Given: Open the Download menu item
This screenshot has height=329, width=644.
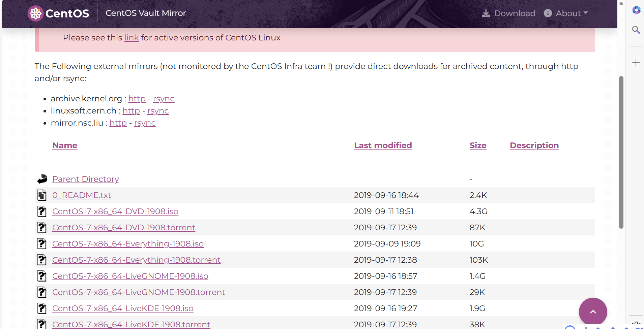Looking at the screenshot, I should pyautogui.click(x=509, y=13).
